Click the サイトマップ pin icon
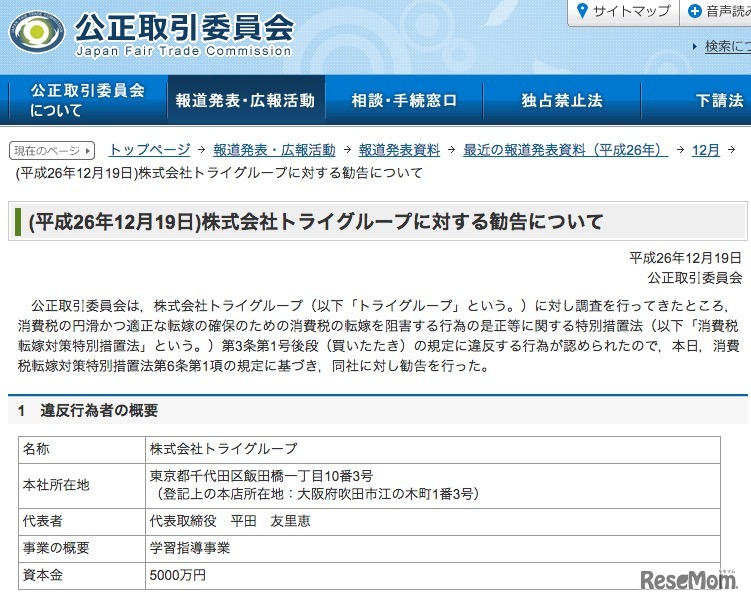751x603 pixels. 582,11
